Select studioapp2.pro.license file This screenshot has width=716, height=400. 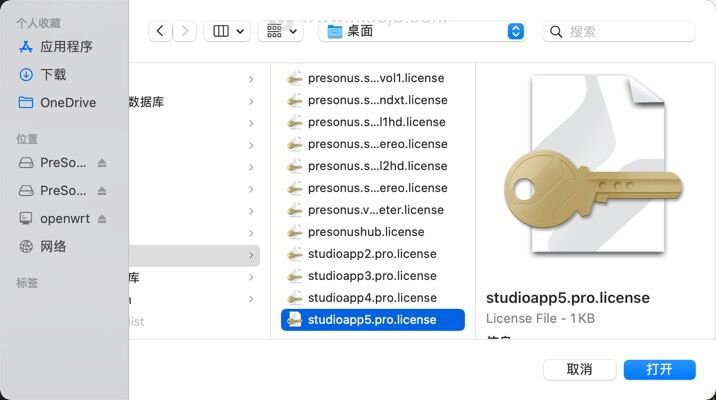[x=373, y=253]
